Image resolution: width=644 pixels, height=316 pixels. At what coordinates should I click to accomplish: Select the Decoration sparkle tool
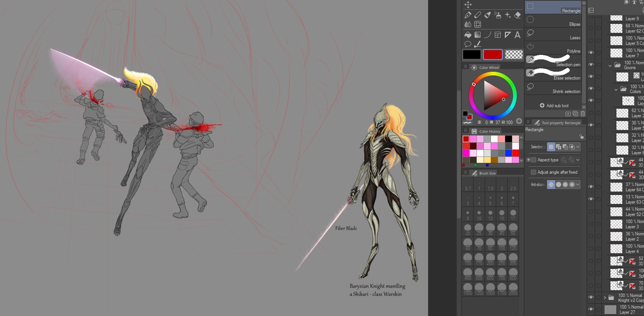[x=508, y=15]
